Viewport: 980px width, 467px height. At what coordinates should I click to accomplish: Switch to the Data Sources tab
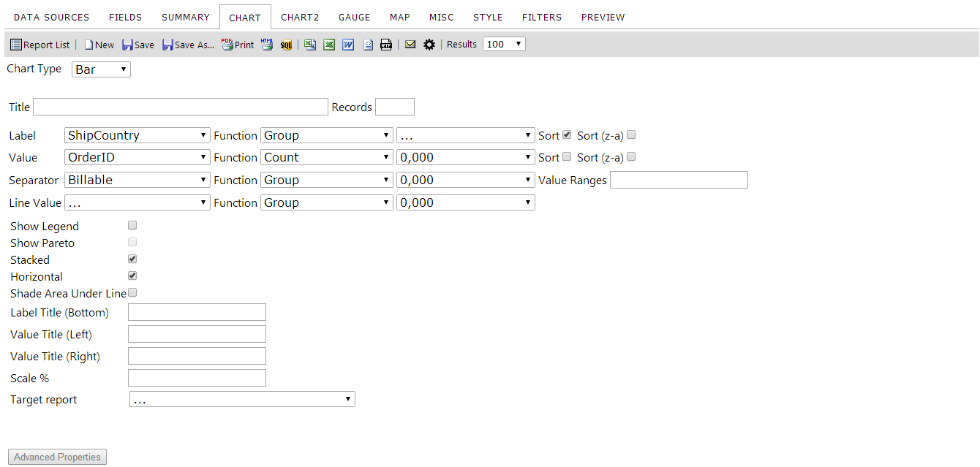52,17
